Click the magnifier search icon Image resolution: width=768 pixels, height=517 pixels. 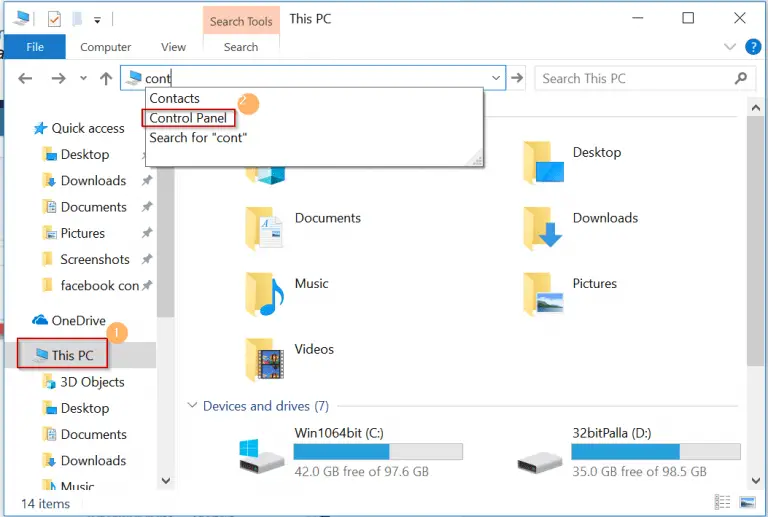[x=741, y=78]
